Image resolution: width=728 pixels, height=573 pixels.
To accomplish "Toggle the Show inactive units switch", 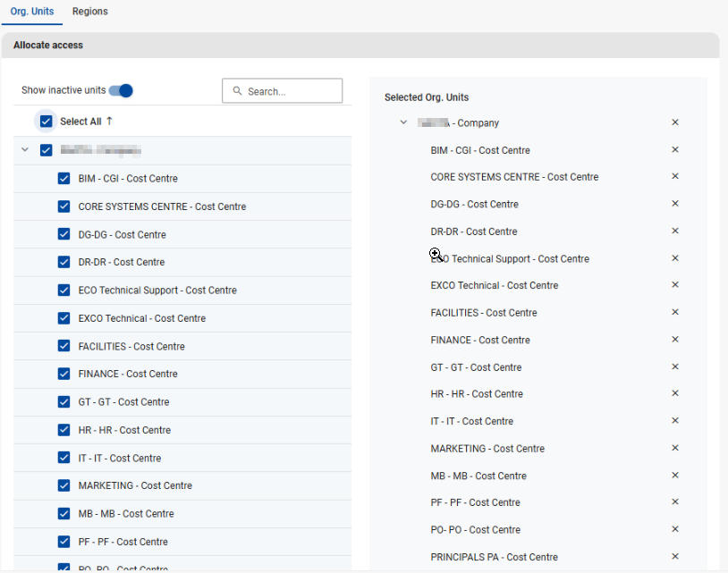I will pos(121,90).
